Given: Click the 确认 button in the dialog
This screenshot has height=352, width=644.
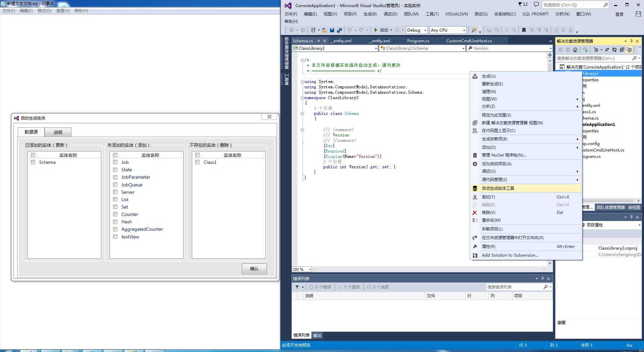Looking at the screenshot, I should tap(254, 269).
